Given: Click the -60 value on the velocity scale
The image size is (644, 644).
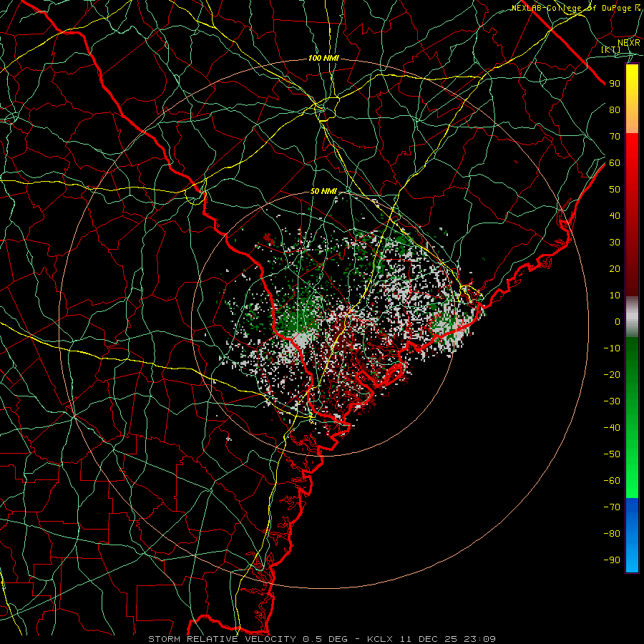Looking at the screenshot, I should coord(612,481).
